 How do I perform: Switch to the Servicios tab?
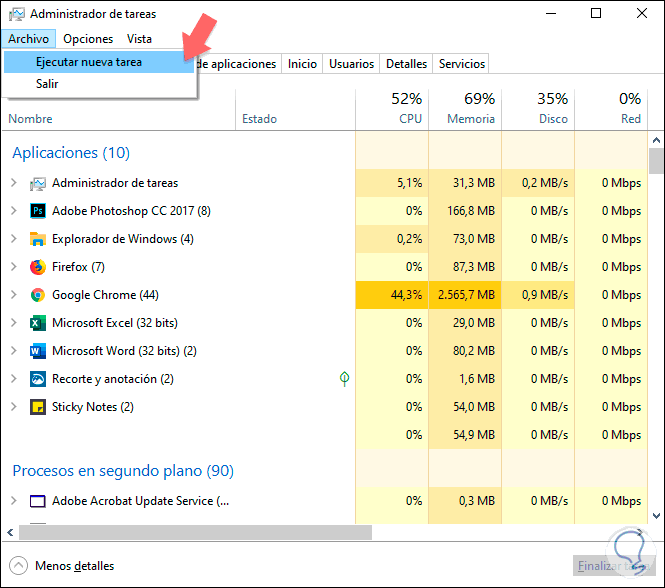461,64
